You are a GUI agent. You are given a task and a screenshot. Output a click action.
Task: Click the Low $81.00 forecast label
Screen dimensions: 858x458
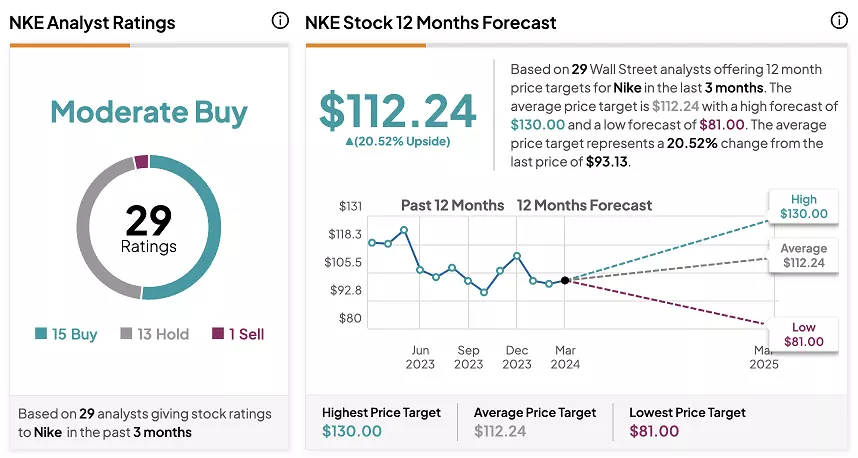(x=803, y=334)
